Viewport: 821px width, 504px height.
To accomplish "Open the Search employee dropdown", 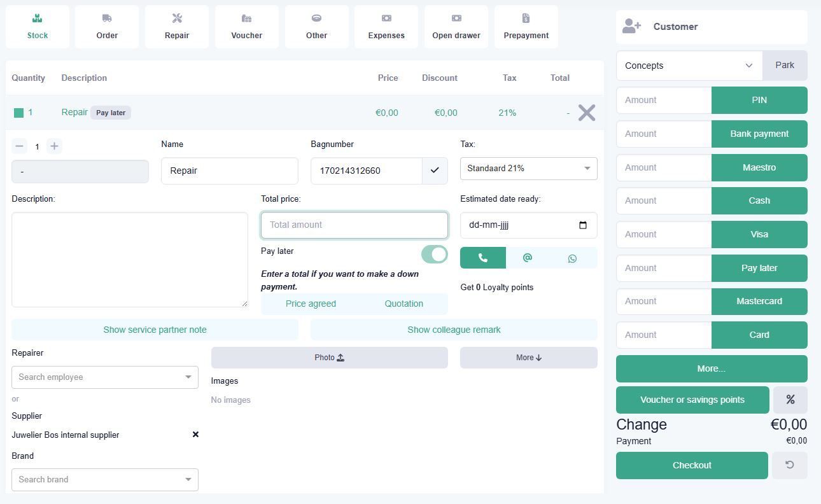I will click(105, 377).
